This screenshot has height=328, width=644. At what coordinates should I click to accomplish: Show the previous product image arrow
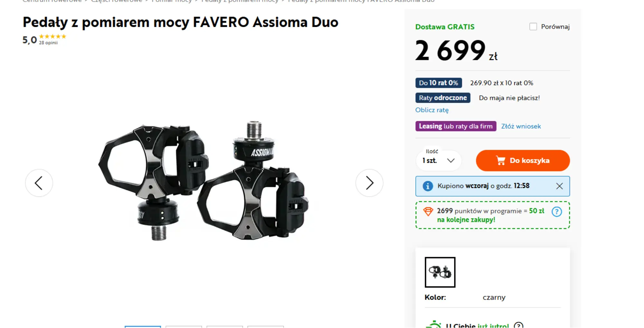39,183
